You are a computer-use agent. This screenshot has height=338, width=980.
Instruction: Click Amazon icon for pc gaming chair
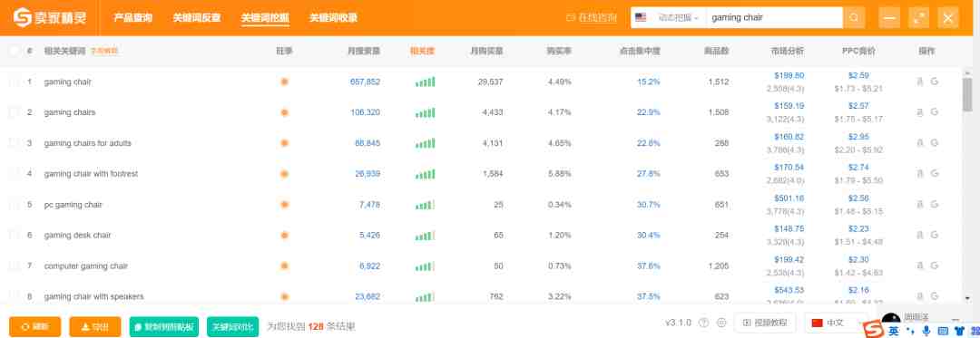pyautogui.click(x=919, y=205)
